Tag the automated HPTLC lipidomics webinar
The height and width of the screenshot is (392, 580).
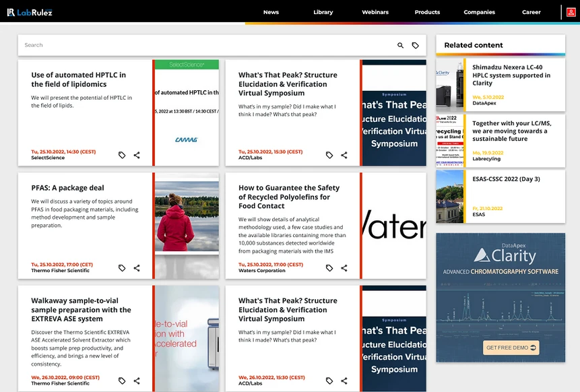[122, 155]
